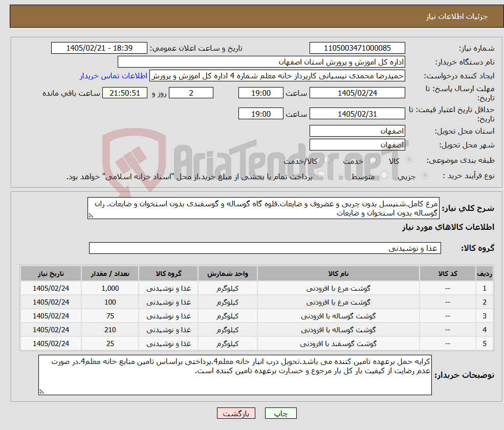Select the جزیی purchase type radio
This screenshot has height=430, width=504.
[x=425, y=175]
